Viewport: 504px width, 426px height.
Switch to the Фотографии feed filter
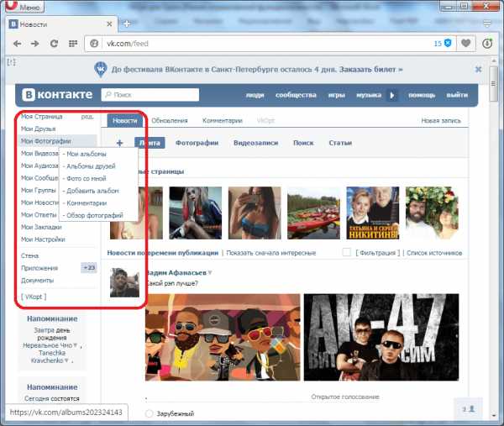tap(197, 143)
